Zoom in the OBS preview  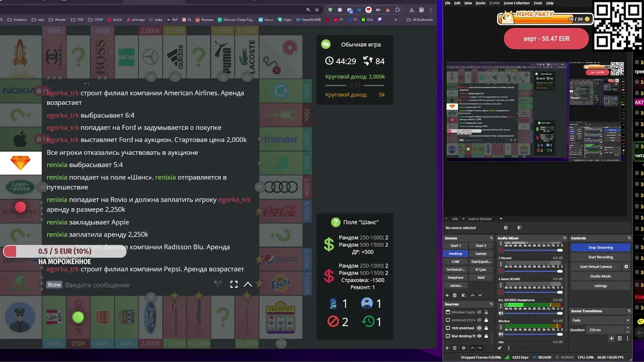pyautogui.click(x=463, y=219)
